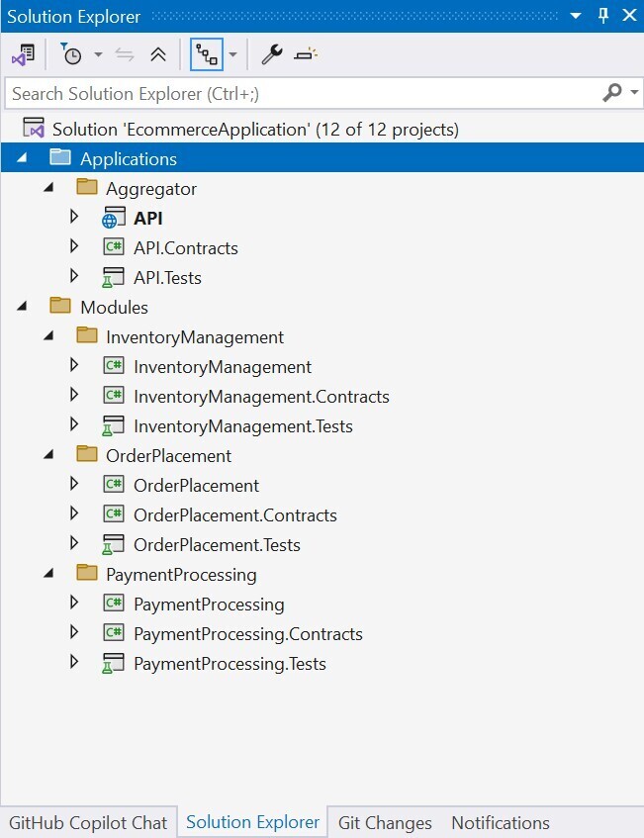Collapse All using double chevron icon
The image size is (644, 838).
(157, 54)
